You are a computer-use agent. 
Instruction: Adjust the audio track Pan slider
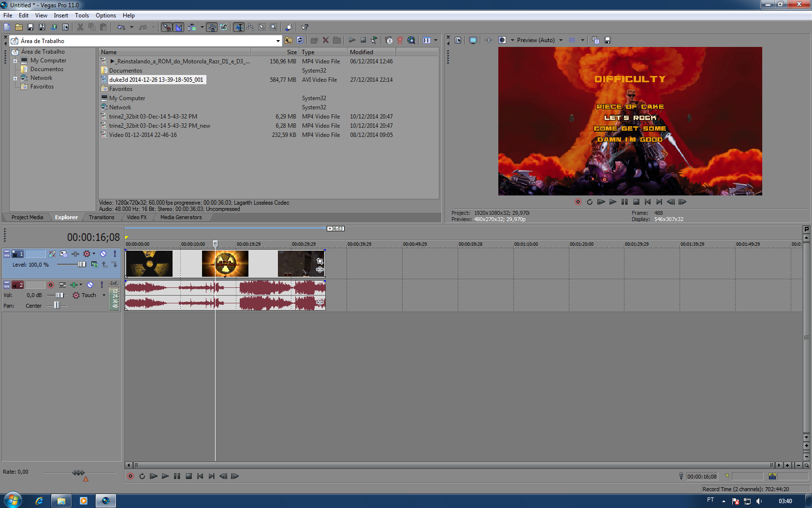coord(57,305)
